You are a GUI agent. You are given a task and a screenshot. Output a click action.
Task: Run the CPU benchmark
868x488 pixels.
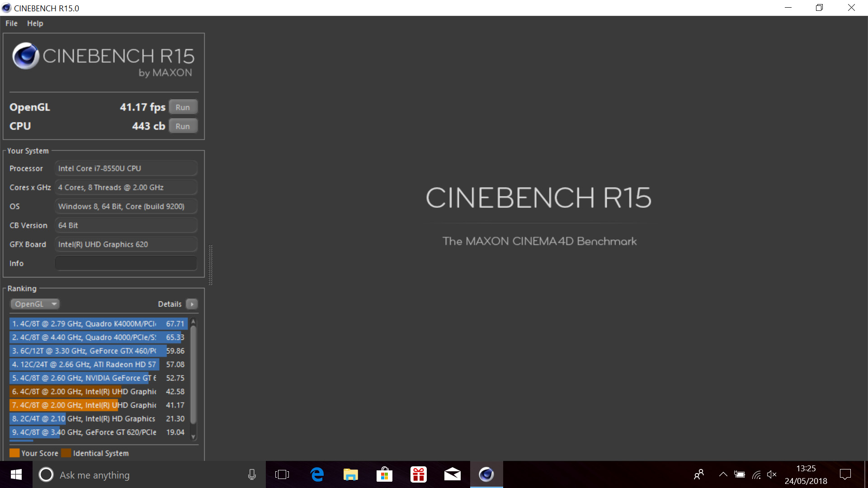[x=183, y=126]
